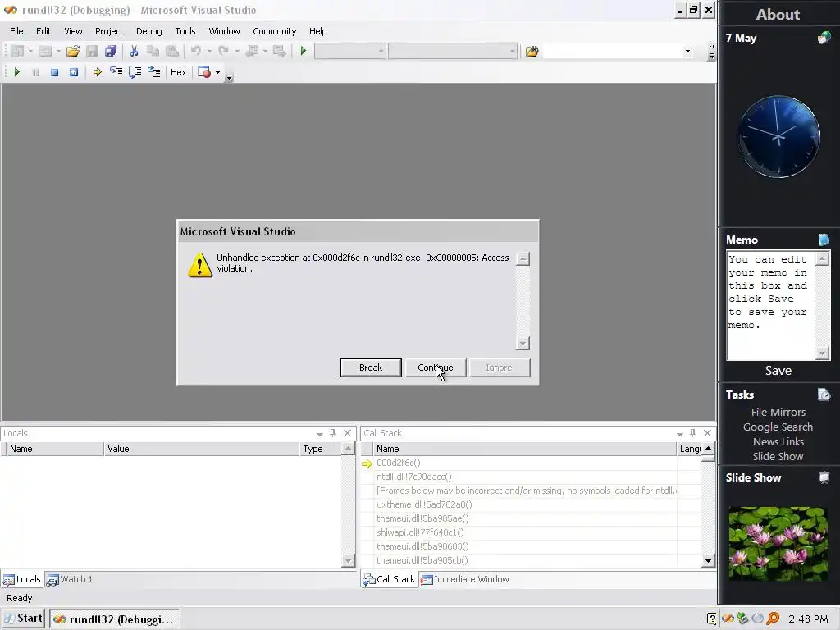Open the Breakpoints button dropdown arrow
This screenshot has width=840, height=630.
[x=217, y=72]
